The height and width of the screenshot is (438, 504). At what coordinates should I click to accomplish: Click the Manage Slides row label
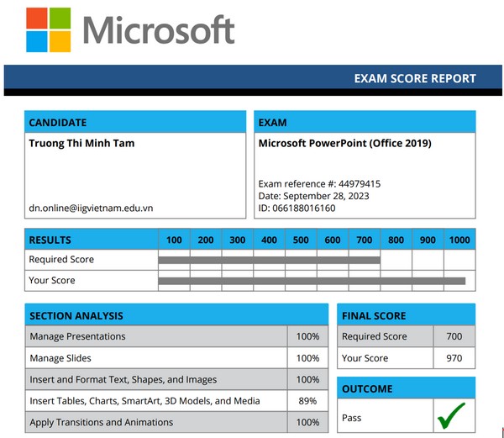pos(60,358)
